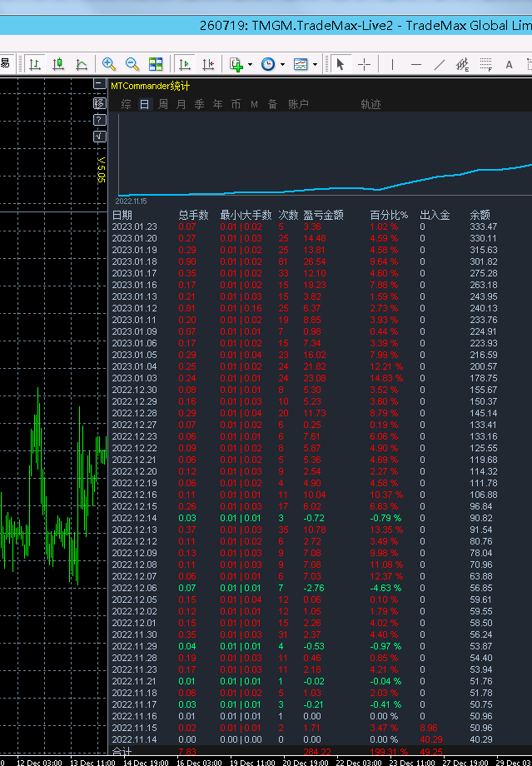This screenshot has width=532, height=766.
Task: Switch to the 月 monthly tab
Action: [181, 104]
